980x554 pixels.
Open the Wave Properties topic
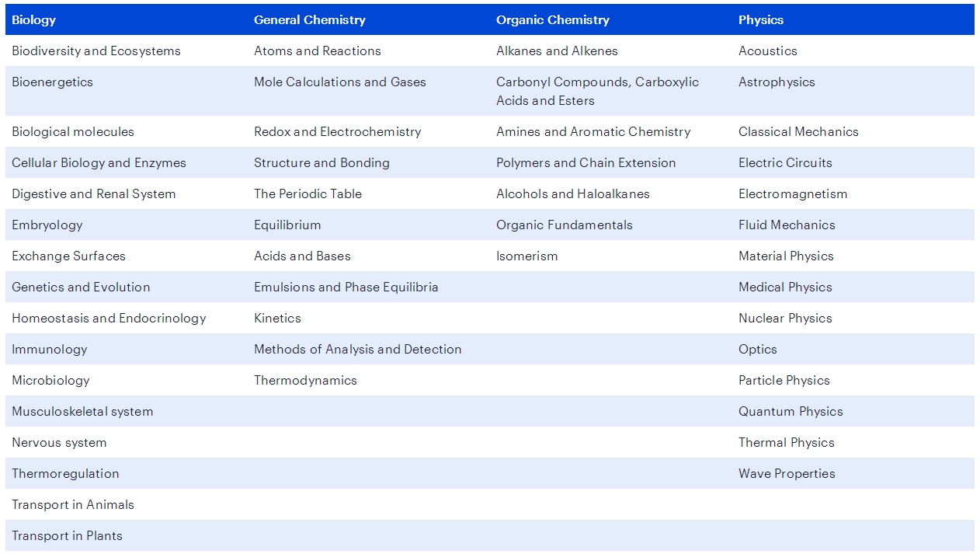787,474
